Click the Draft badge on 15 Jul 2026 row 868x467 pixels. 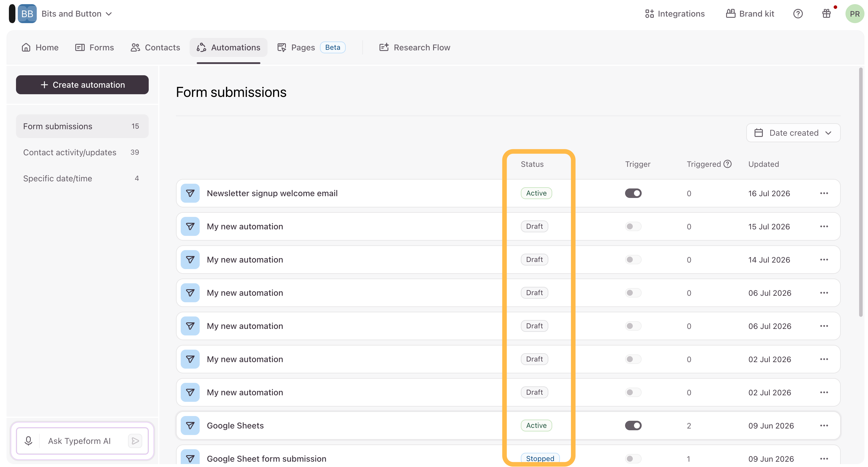(x=534, y=226)
